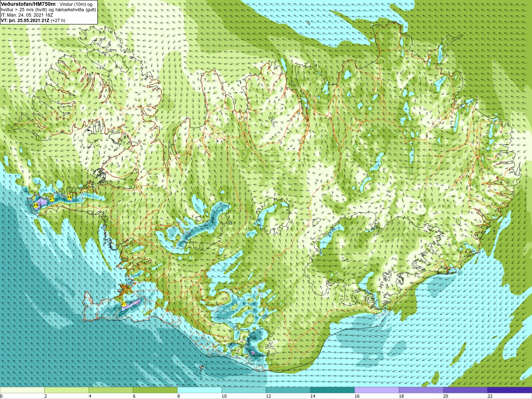Click the '6' scale value below the legend
The image size is (532, 399).
tap(134, 396)
